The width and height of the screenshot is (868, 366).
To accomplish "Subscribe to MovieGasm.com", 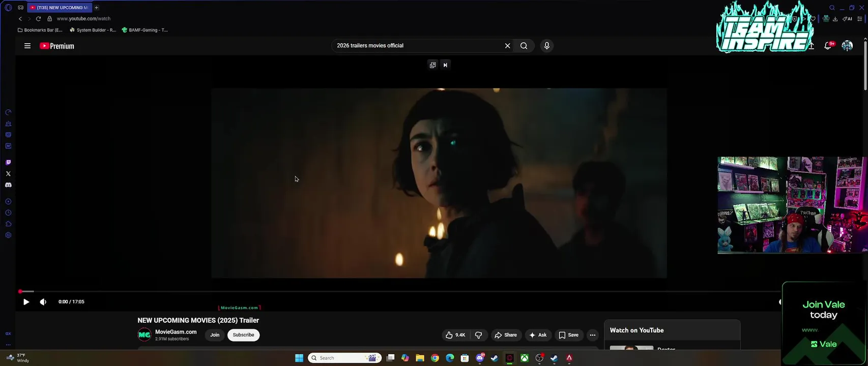I will [243, 335].
